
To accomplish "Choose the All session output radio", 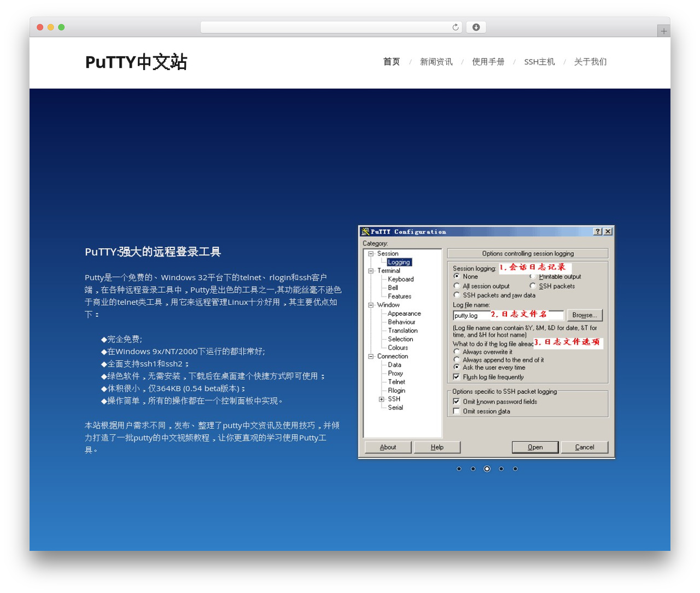I will point(457,286).
